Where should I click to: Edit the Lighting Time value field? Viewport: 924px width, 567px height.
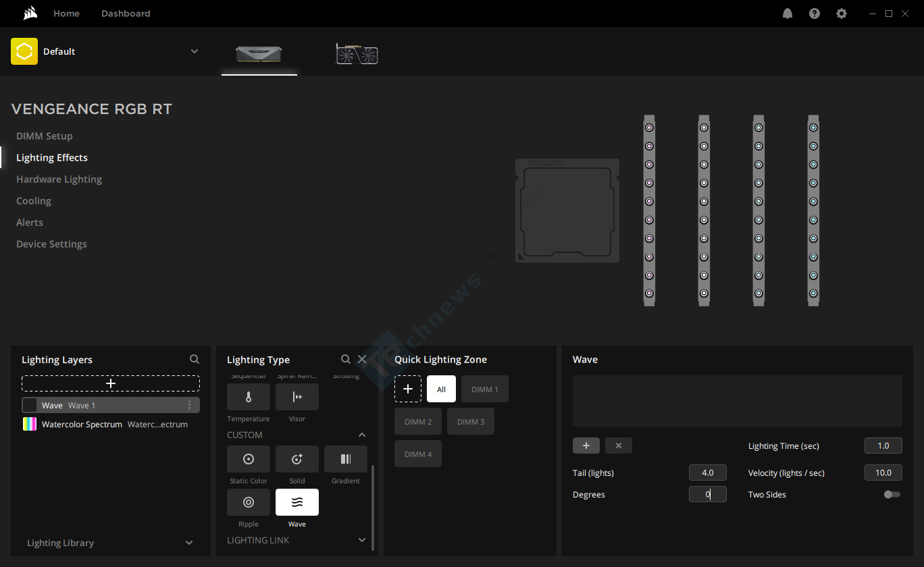(883, 446)
